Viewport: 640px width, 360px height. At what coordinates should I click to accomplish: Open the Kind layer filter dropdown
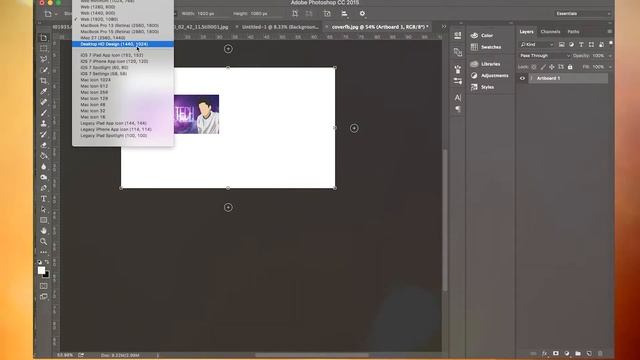(537, 44)
